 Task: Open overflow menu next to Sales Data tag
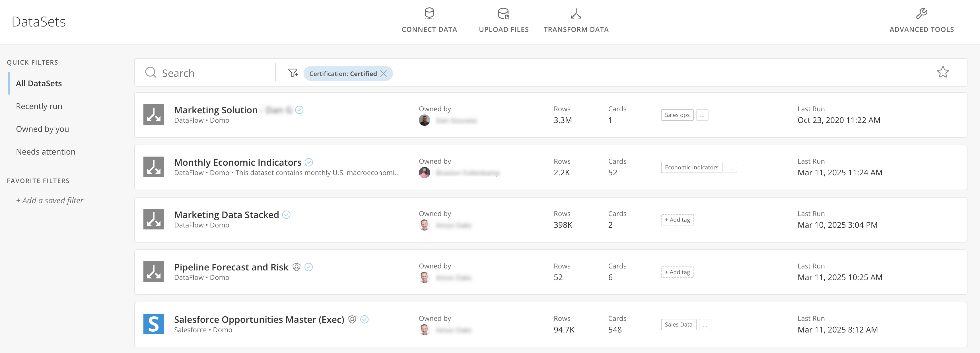point(705,325)
